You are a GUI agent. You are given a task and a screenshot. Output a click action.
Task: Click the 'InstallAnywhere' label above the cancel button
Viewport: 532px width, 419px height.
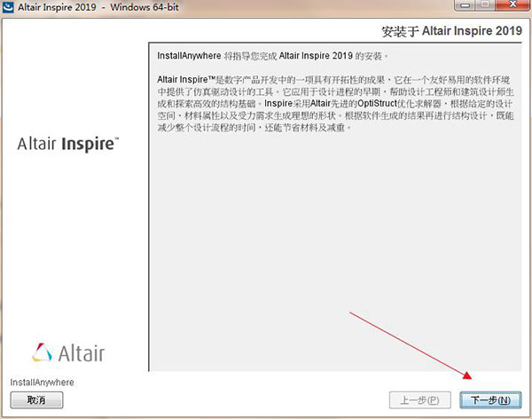42,383
